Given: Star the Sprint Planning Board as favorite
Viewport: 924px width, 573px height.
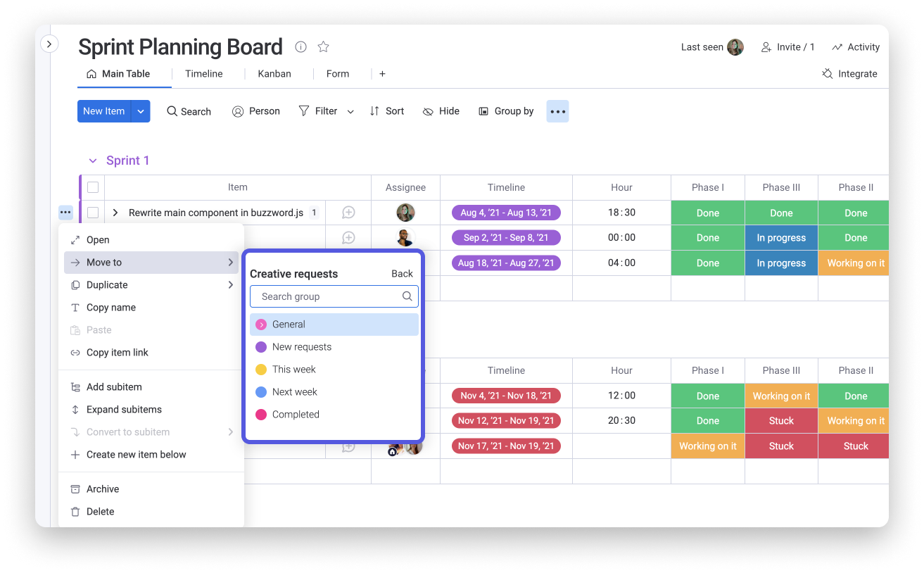Looking at the screenshot, I should click(323, 47).
